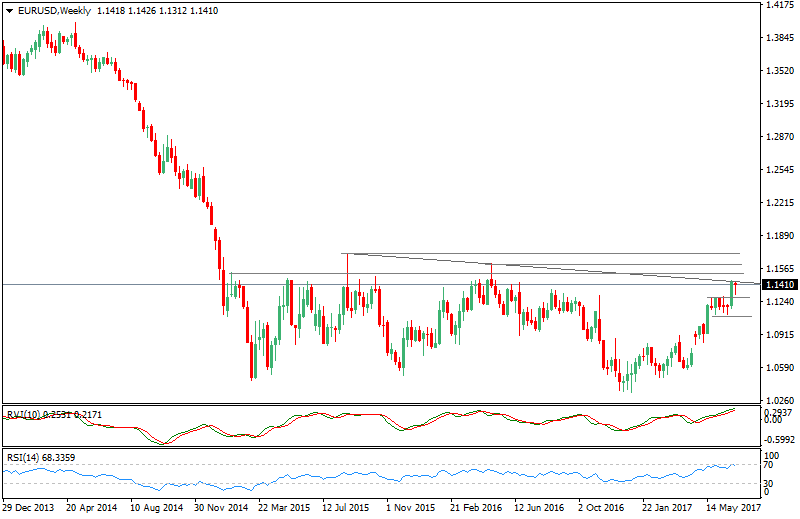Image resolution: width=800 pixels, height=519 pixels.
Task: Select the latest tall green candlestick
Action: (734, 292)
